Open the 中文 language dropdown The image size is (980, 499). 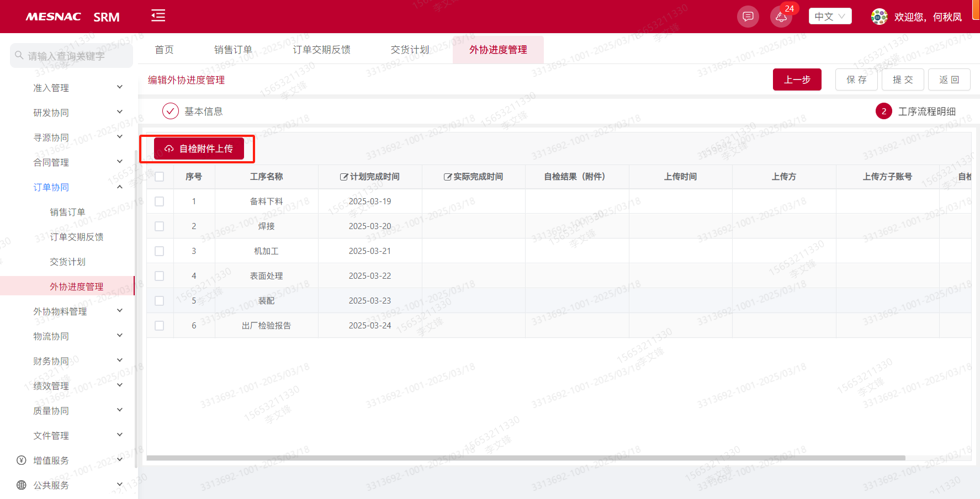click(x=830, y=16)
